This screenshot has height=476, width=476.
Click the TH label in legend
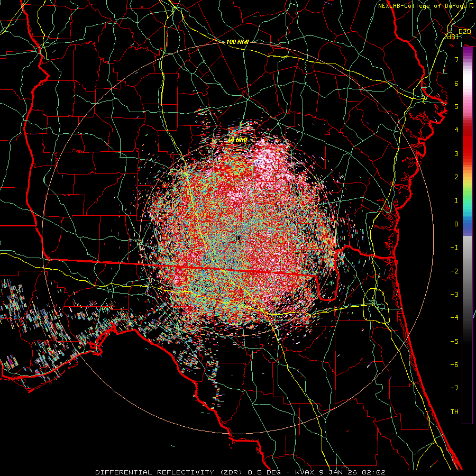tap(454, 411)
